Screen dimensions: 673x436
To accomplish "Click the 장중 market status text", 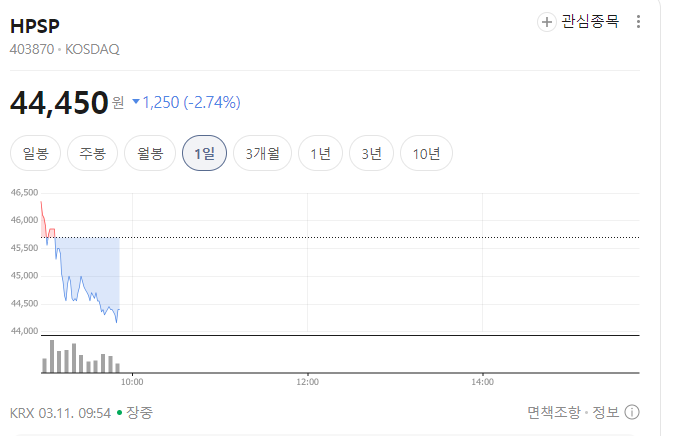I will click(139, 413).
